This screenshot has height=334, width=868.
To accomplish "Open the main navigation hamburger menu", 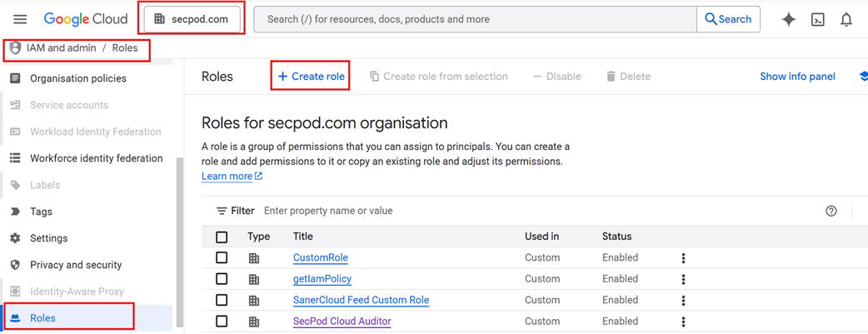I will tap(20, 19).
